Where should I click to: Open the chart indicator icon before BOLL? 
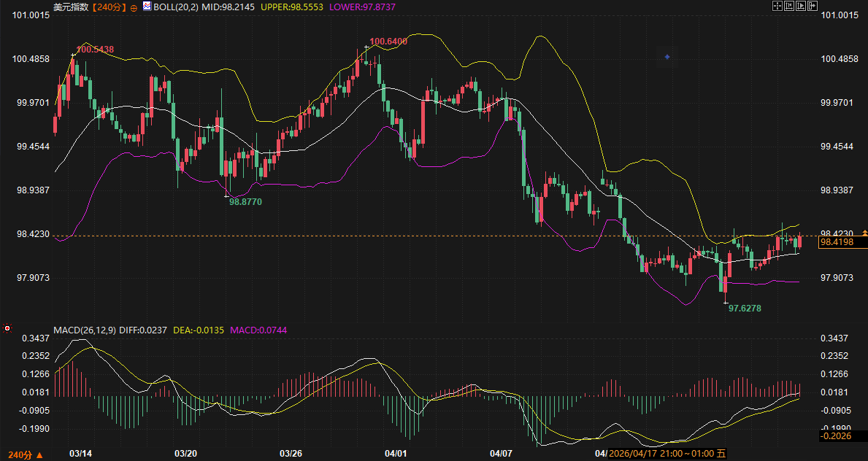click(147, 7)
